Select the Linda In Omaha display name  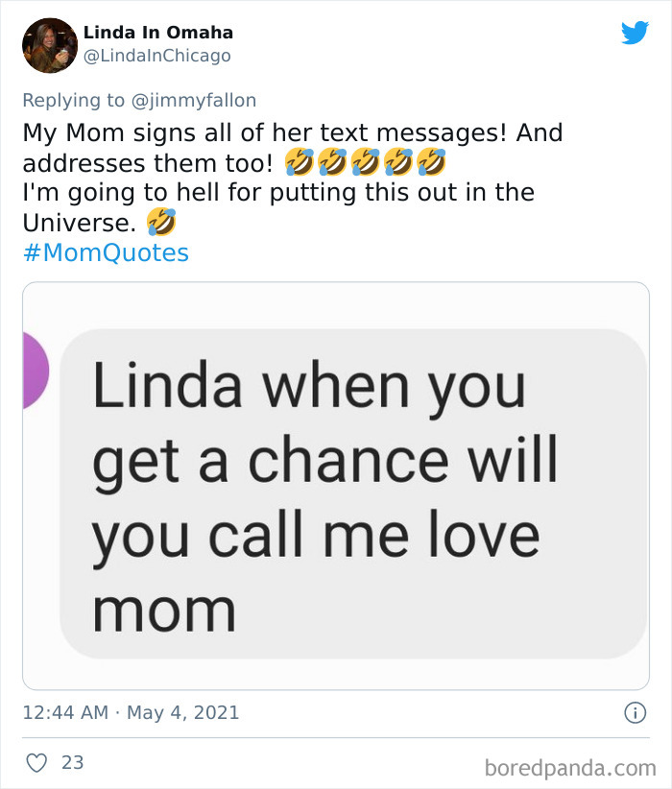[x=159, y=31]
